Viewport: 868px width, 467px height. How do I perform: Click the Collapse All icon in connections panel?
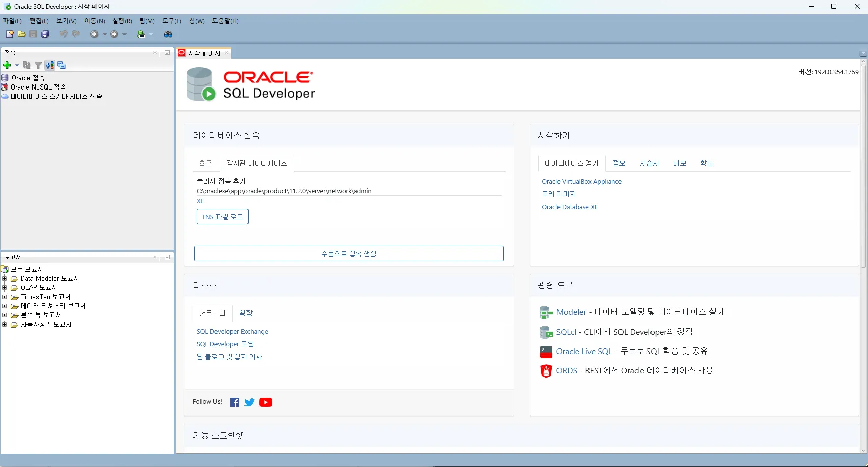coord(61,65)
